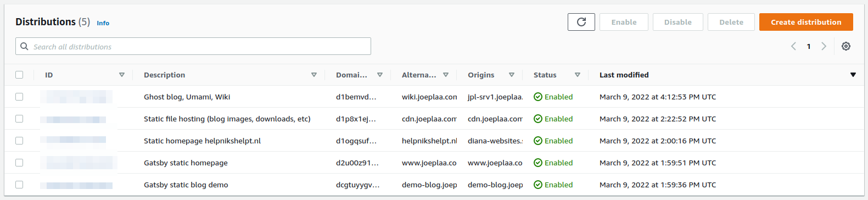Click 'March 9, 2022 at 2:00:16 PM UTC'
This screenshot has width=868, height=200.
[x=658, y=141]
